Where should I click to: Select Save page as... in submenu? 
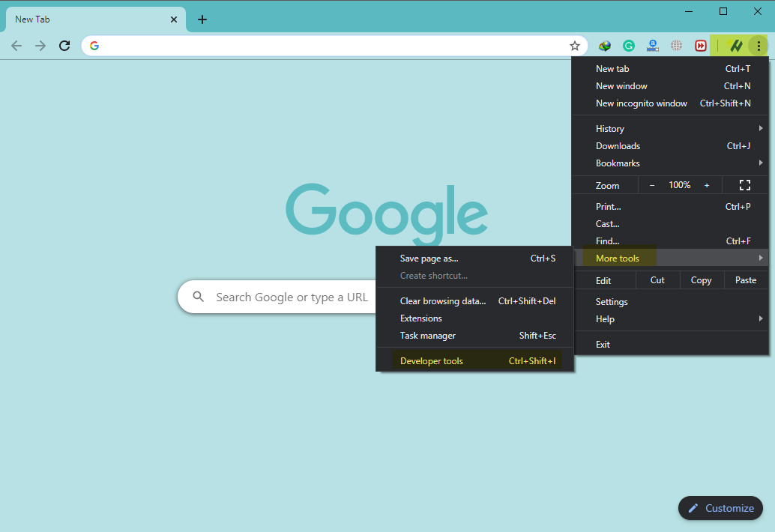[474, 259]
